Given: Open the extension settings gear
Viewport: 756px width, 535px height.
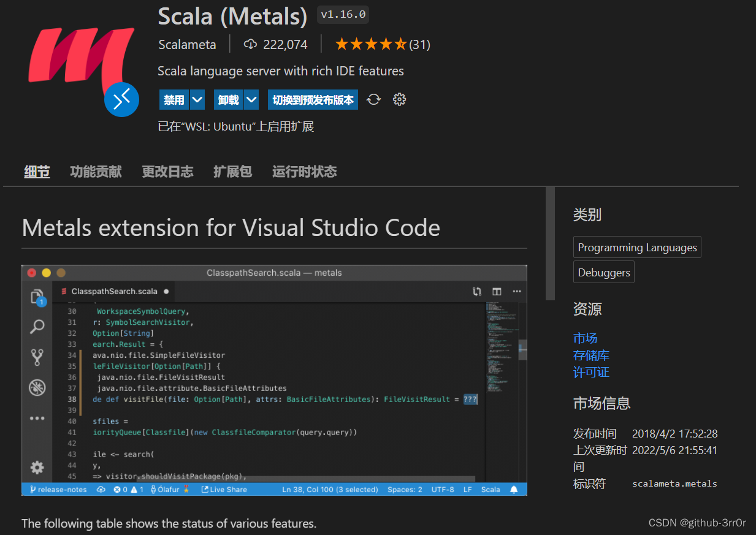Looking at the screenshot, I should coord(399,99).
